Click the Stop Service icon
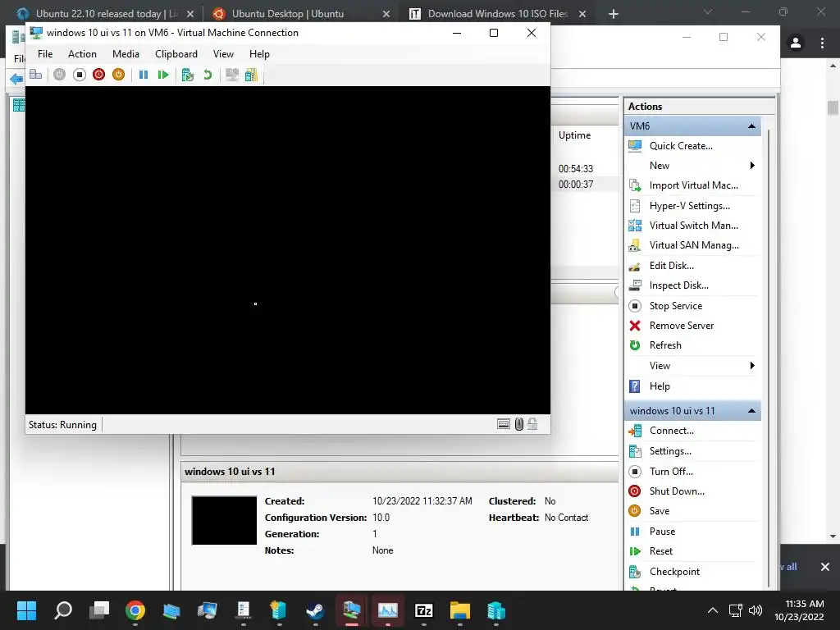The width and height of the screenshot is (840, 630). click(x=635, y=306)
